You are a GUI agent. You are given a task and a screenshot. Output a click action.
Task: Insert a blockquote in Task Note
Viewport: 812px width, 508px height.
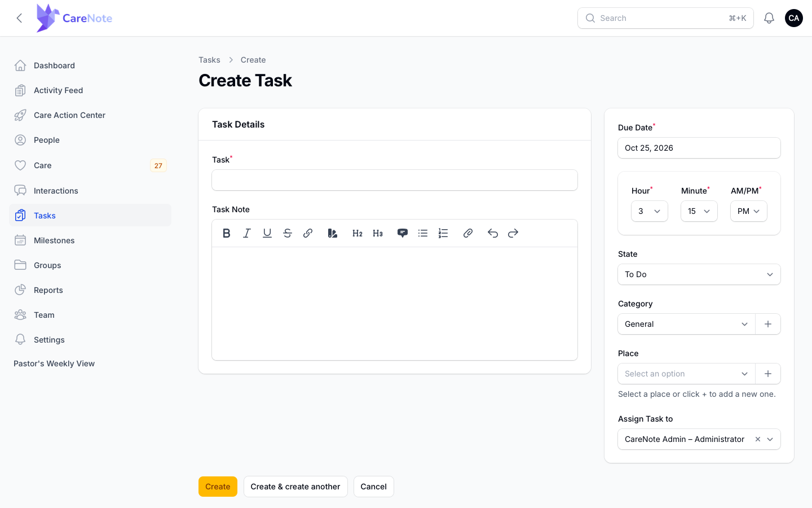point(403,233)
